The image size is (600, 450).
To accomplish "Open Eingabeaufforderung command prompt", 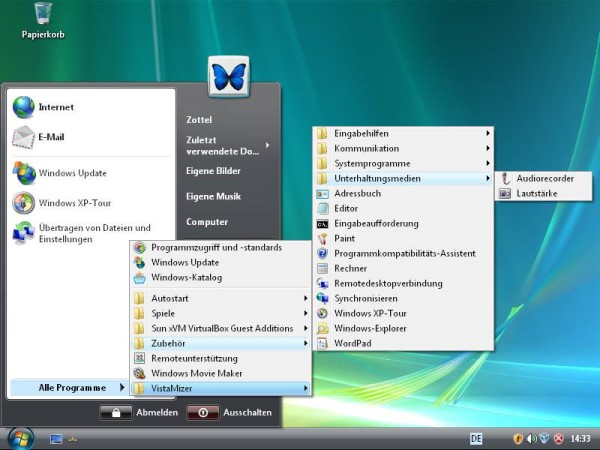I will (376, 223).
